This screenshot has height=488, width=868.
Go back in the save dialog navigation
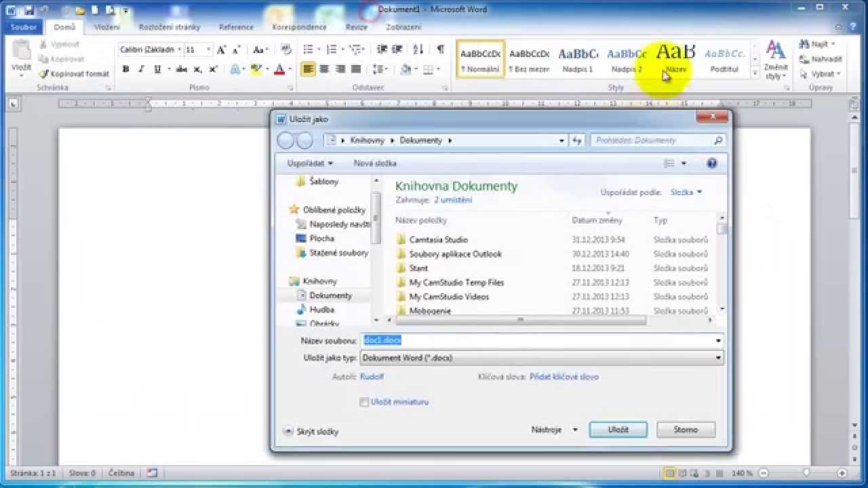[x=285, y=140]
